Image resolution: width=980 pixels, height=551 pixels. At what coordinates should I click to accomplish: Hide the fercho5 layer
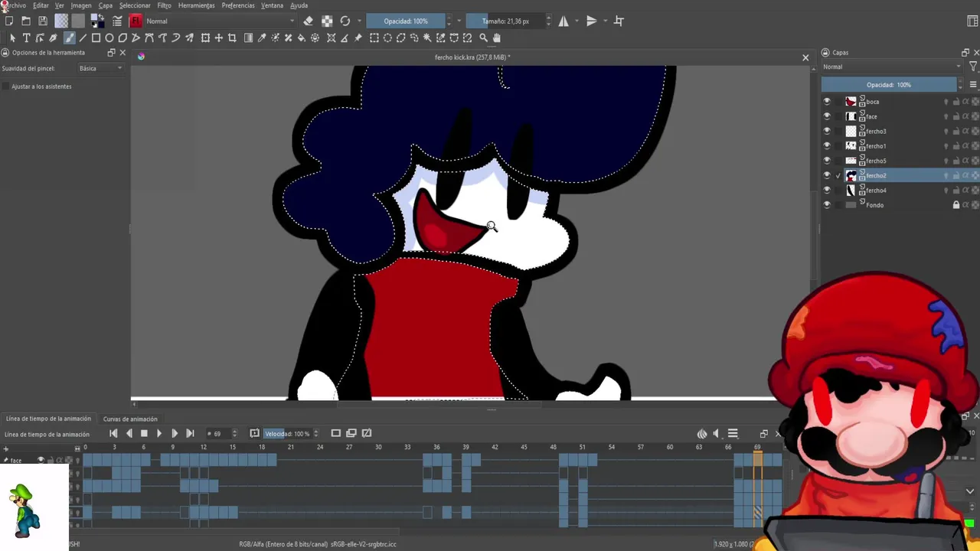click(x=827, y=161)
